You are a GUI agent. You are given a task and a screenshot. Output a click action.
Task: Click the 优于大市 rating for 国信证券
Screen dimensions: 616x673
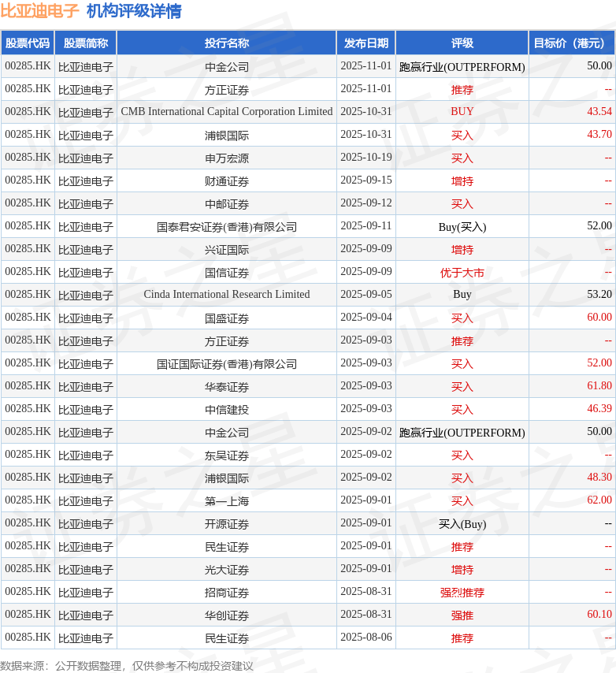click(462, 273)
